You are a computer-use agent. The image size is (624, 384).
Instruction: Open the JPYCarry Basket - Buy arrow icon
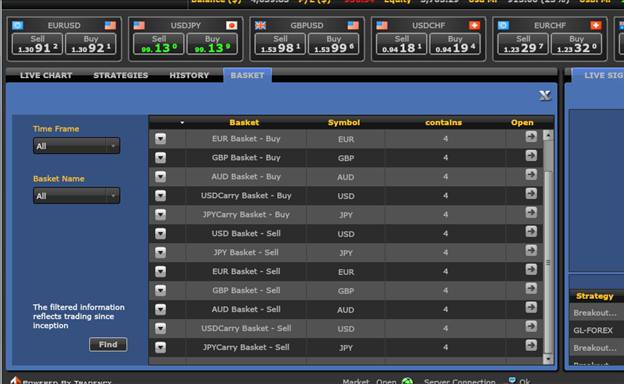(531, 212)
